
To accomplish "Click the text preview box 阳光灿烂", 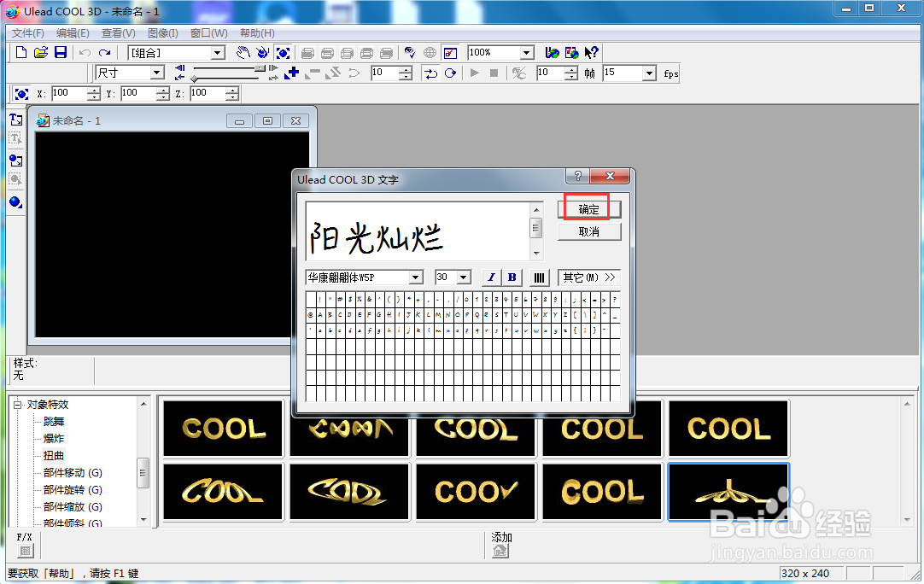I will [418, 231].
